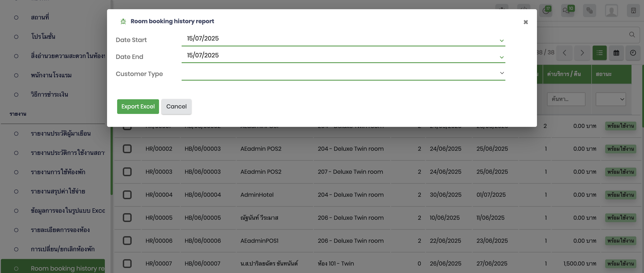Image resolution: width=644 pixels, height=273 pixels.
Task: Click the Export Excel button
Action: pyautogui.click(x=138, y=107)
